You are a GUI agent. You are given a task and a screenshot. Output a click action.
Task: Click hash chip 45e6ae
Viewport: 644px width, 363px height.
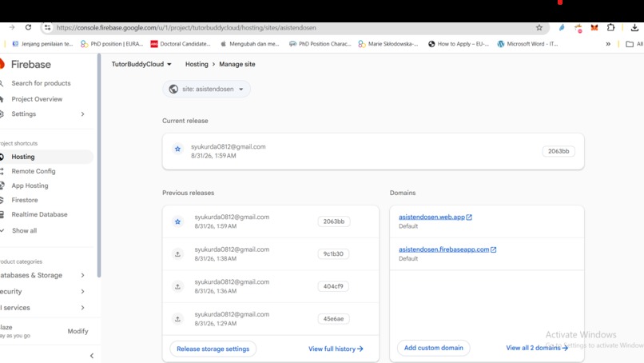(x=333, y=318)
